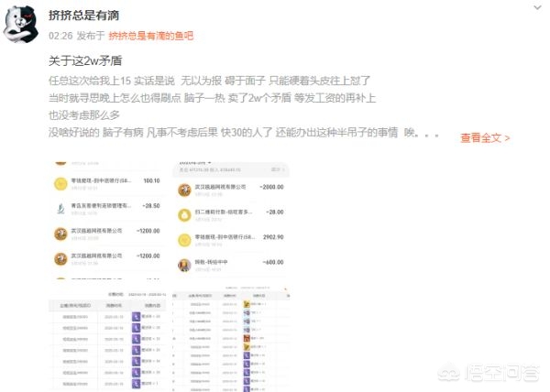The height and width of the screenshot is (392, 550).
Task: Click the text line starting 没啥好说的
Action: coord(244,133)
